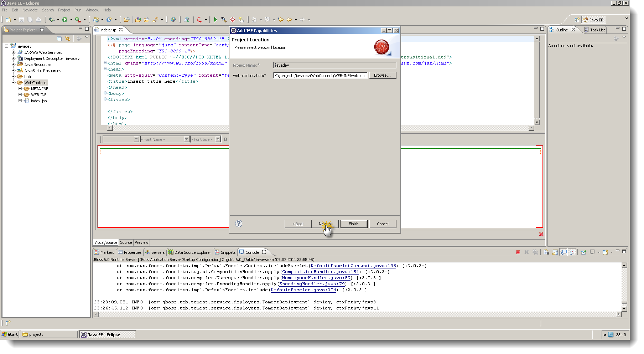Viewport: 644px width, 354px height.
Task: Switch to the Source tab of the editor
Action: (126, 242)
